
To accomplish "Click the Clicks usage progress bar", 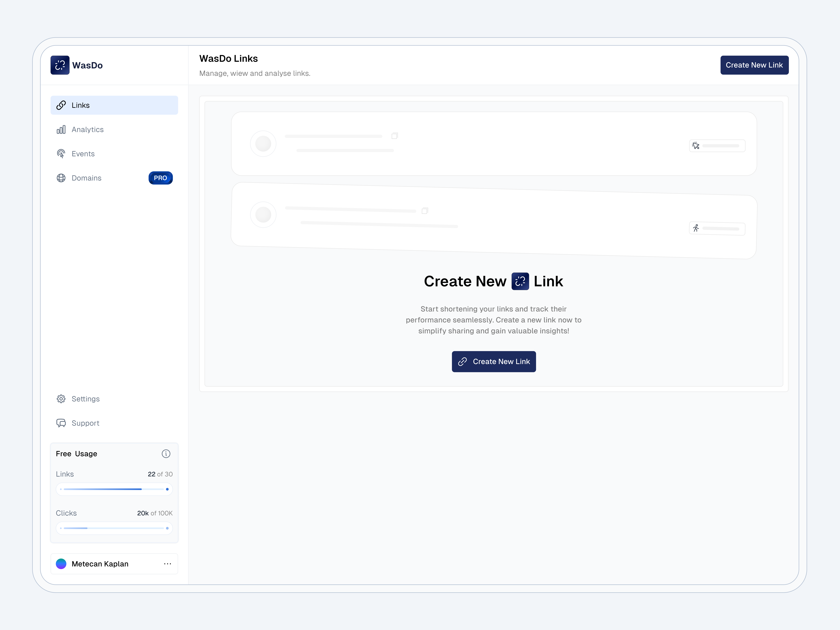I will coord(114,528).
